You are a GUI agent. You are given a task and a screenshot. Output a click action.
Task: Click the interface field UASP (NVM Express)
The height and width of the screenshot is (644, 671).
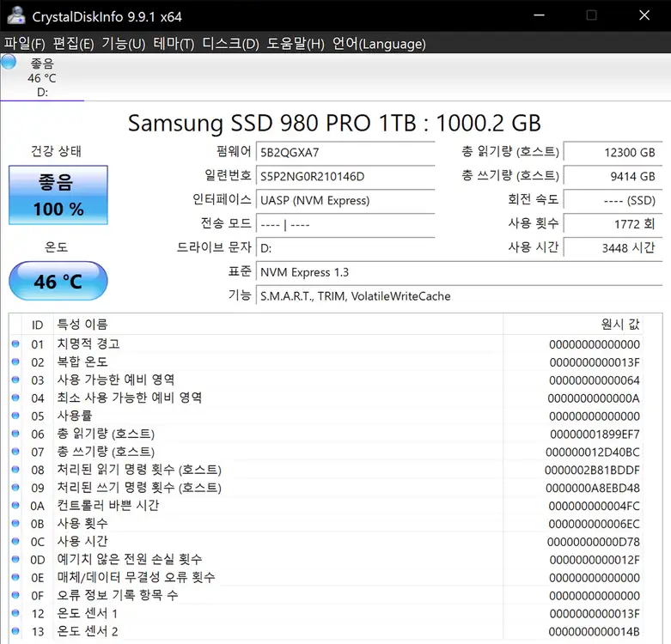coord(345,200)
